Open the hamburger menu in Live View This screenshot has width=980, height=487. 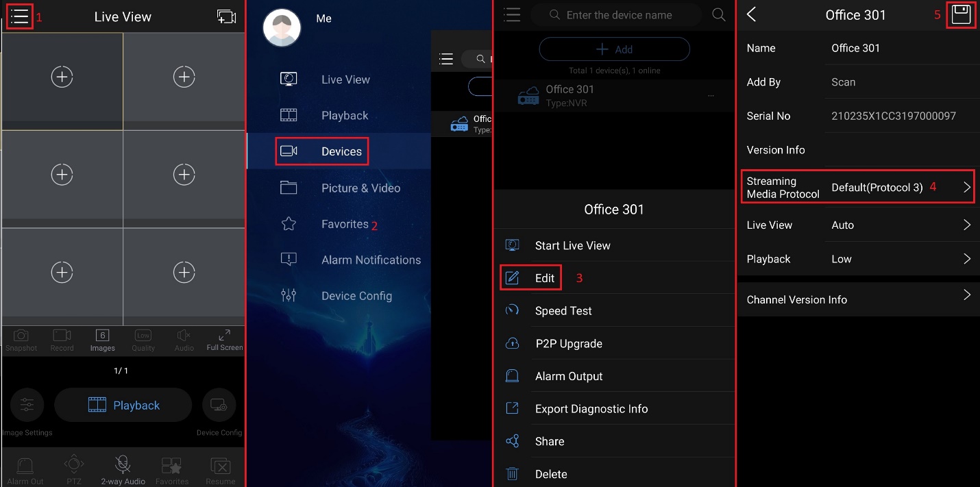click(20, 16)
